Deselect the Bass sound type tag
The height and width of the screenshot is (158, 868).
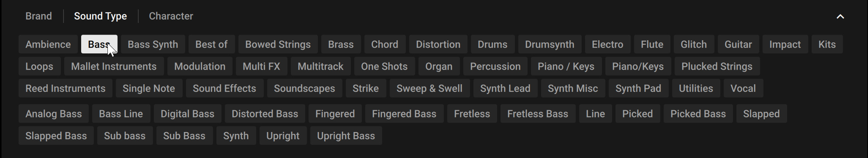point(99,44)
